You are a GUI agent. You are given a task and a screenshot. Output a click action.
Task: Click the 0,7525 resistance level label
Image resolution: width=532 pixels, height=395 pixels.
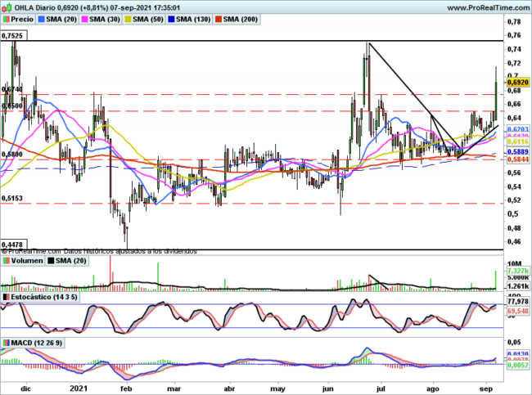click(12, 36)
